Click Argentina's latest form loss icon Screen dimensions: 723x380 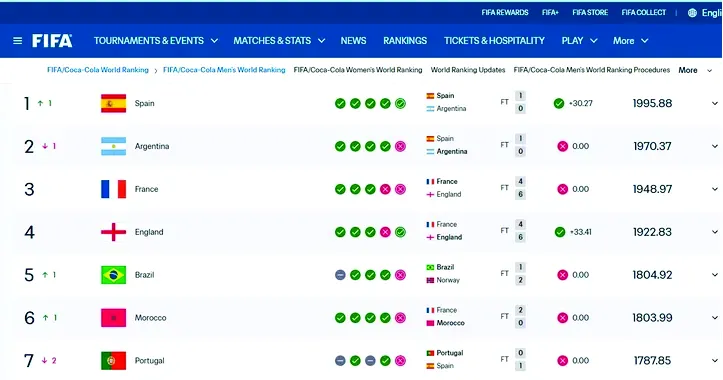400,146
